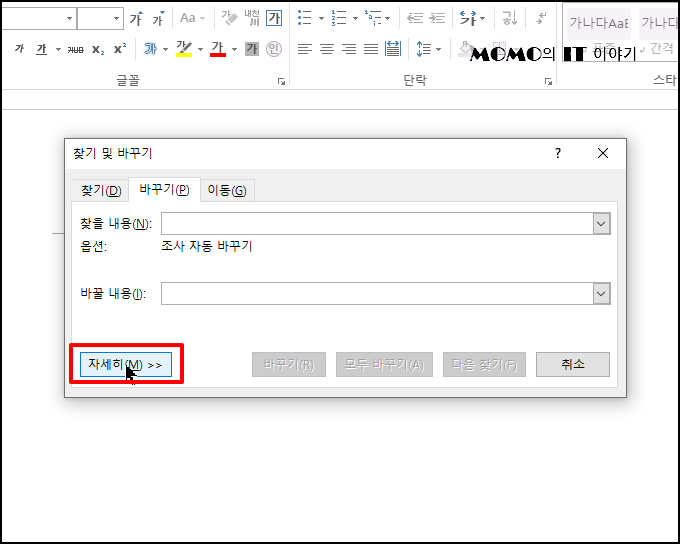Apply character border (boxed 가) icon

point(274,18)
